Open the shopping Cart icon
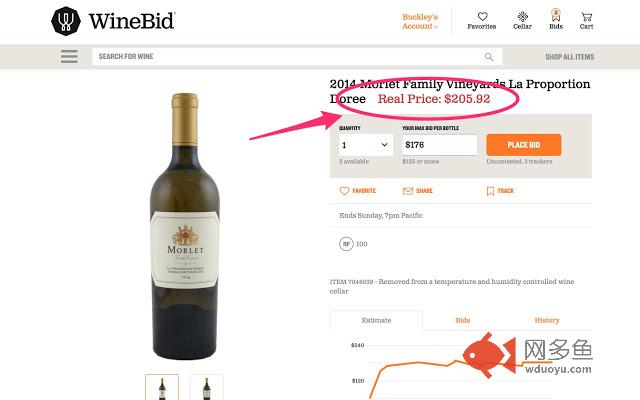The image size is (640, 400). pyautogui.click(x=587, y=17)
